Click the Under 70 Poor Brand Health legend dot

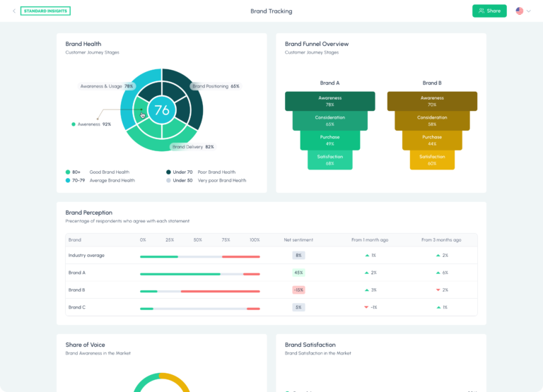point(168,172)
